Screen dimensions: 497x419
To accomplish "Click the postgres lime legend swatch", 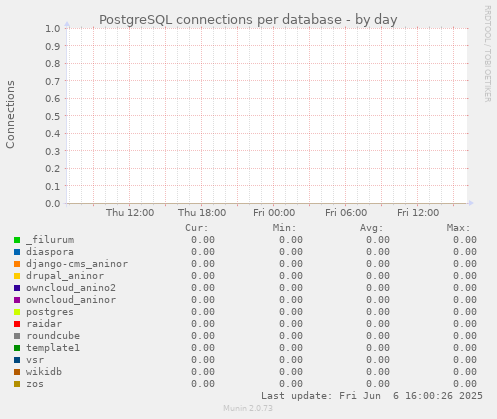I will [17, 312].
